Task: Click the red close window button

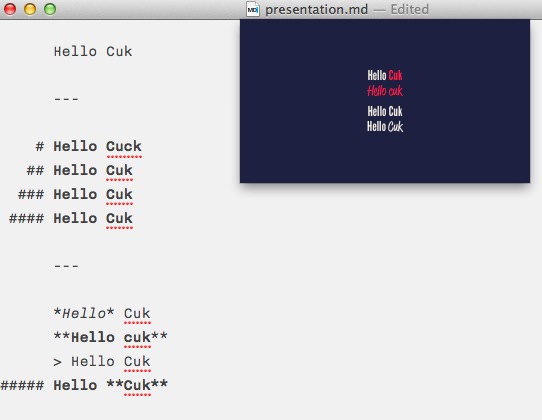Action: 10,9
